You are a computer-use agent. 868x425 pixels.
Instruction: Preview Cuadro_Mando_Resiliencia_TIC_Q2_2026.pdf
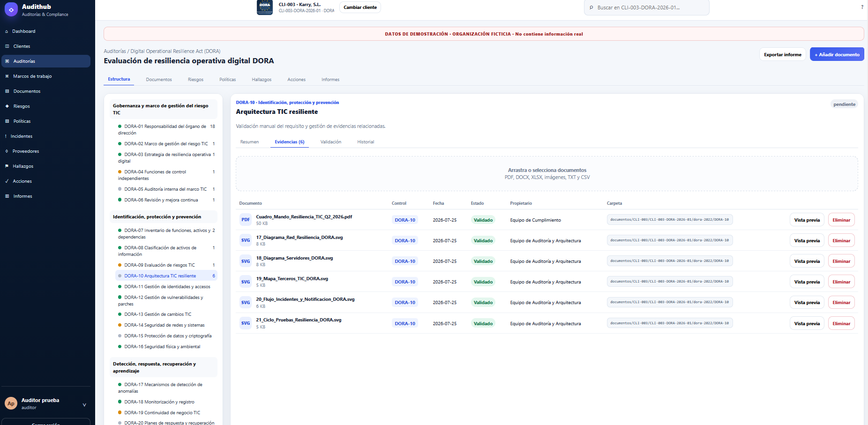point(807,220)
